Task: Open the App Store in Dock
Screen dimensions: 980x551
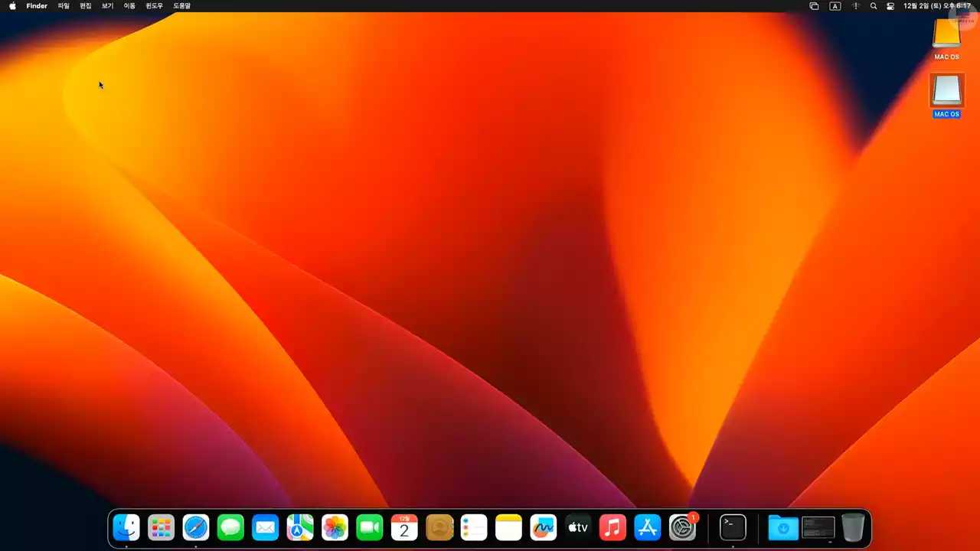Action: pos(648,527)
